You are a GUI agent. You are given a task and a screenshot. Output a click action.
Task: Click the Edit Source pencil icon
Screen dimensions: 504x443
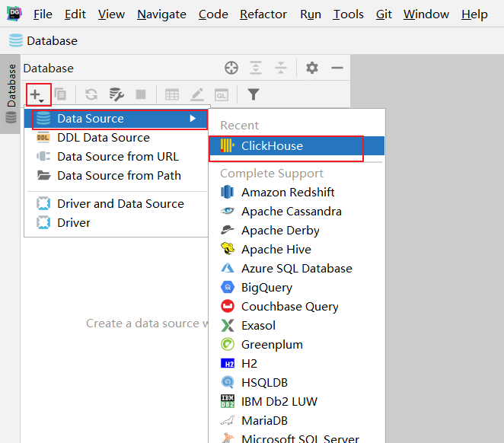tap(197, 94)
